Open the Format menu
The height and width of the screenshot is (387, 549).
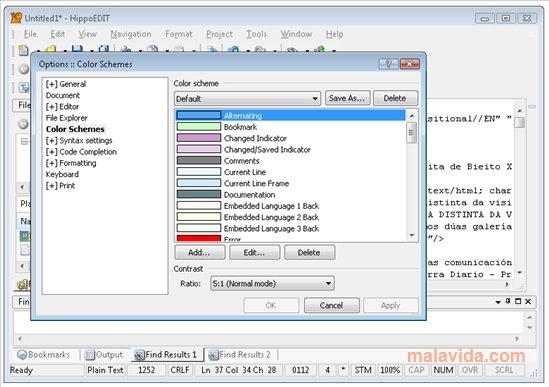coord(179,34)
